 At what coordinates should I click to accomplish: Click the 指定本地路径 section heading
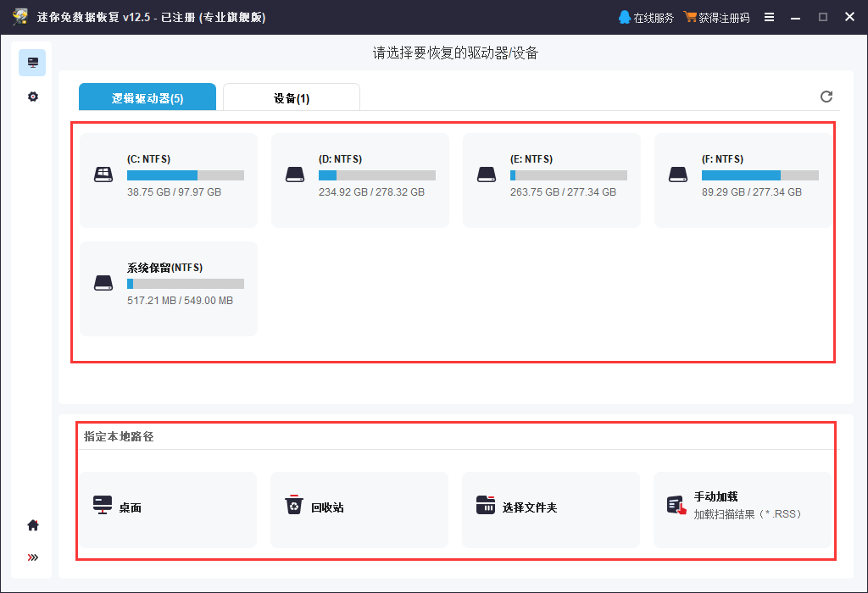point(119,436)
